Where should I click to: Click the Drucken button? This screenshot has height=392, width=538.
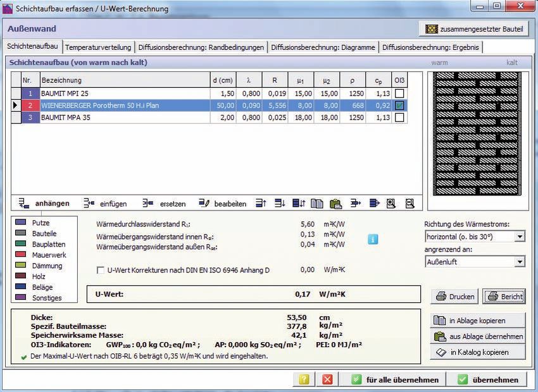click(x=454, y=297)
